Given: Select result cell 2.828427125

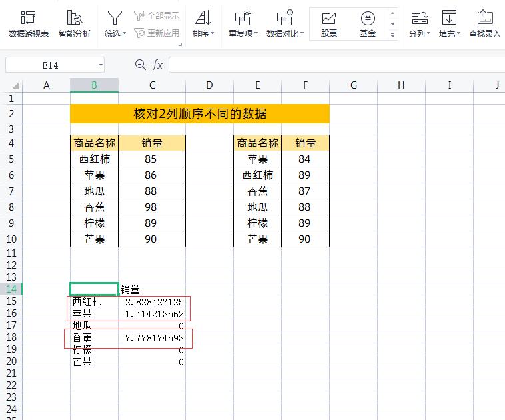Looking at the screenshot, I should click(152, 302).
